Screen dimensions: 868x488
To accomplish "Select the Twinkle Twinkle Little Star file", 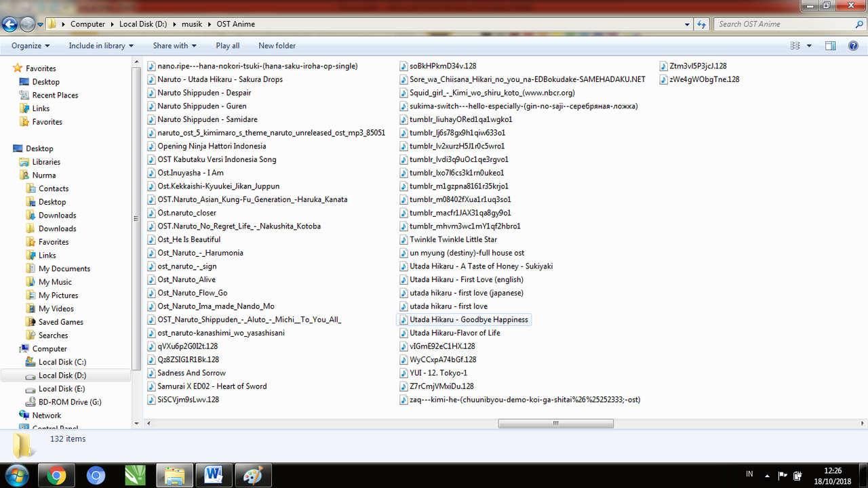I will coord(453,239).
